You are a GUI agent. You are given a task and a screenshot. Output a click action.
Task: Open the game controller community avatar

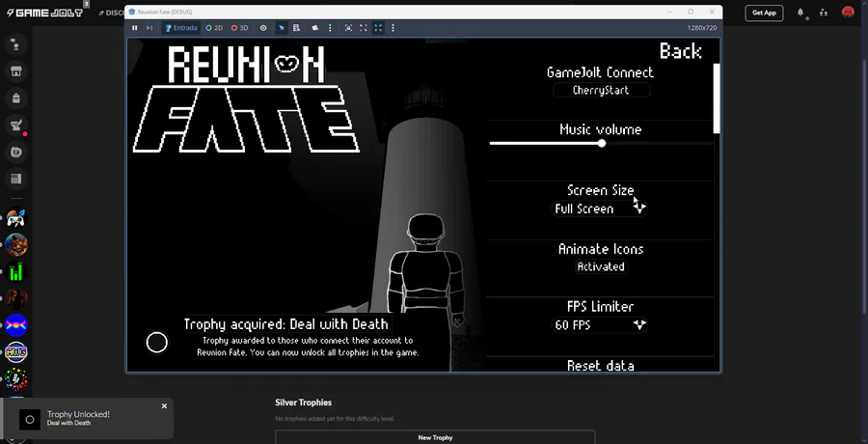coord(16,218)
